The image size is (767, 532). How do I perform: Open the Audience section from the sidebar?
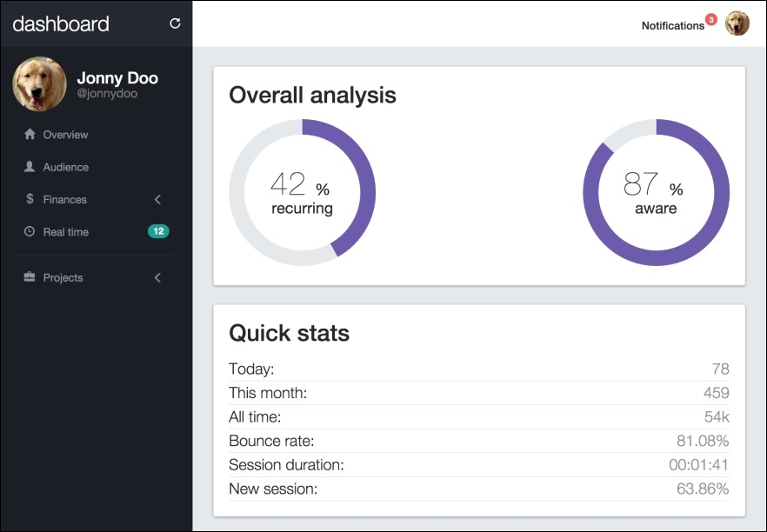(65, 167)
